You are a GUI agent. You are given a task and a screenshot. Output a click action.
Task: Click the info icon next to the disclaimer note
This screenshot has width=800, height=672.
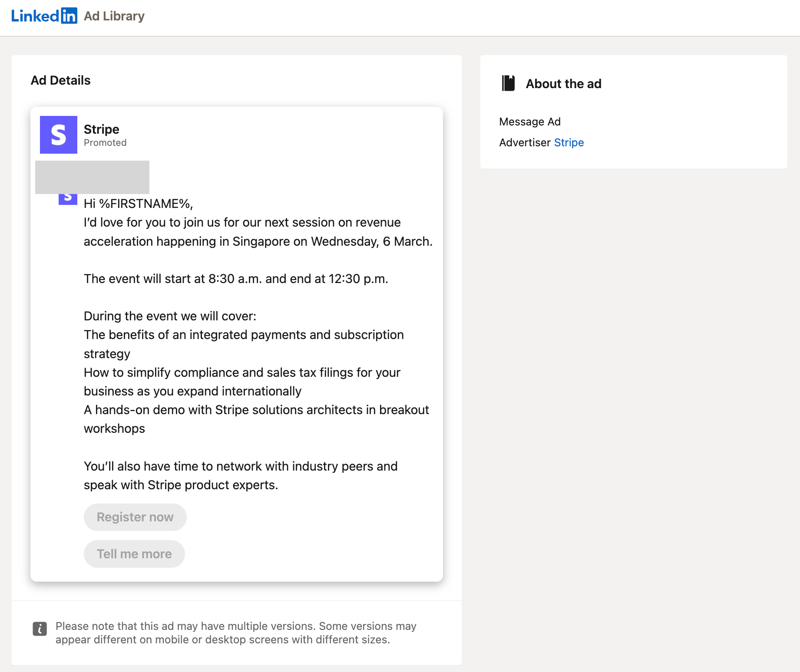pos(40,628)
